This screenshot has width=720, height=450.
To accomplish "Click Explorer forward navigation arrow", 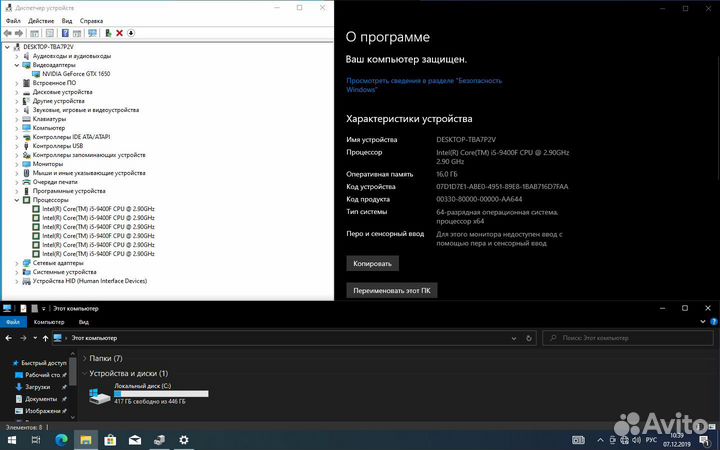I will coord(23,338).
